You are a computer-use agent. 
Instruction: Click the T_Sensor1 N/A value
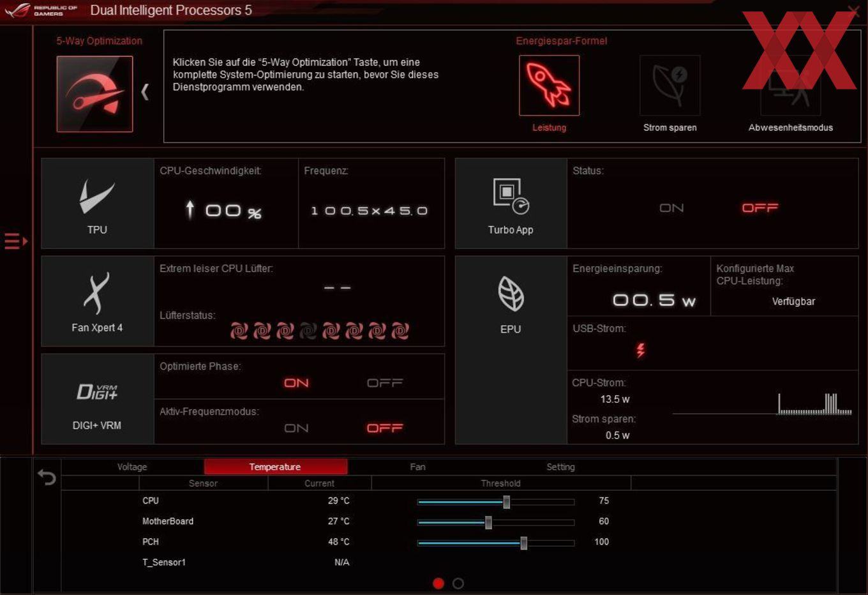click(x=342, y=562)
